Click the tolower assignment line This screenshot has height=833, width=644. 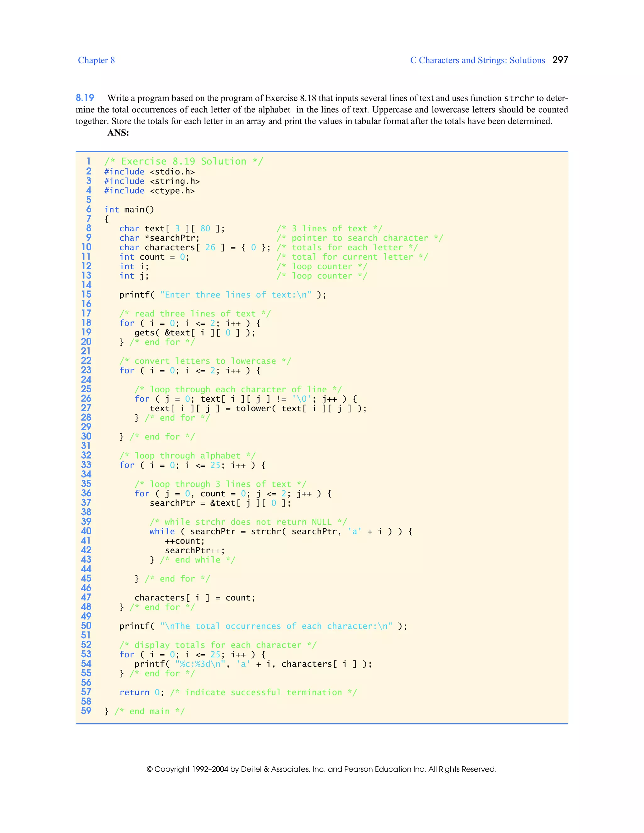coord(258,409)
